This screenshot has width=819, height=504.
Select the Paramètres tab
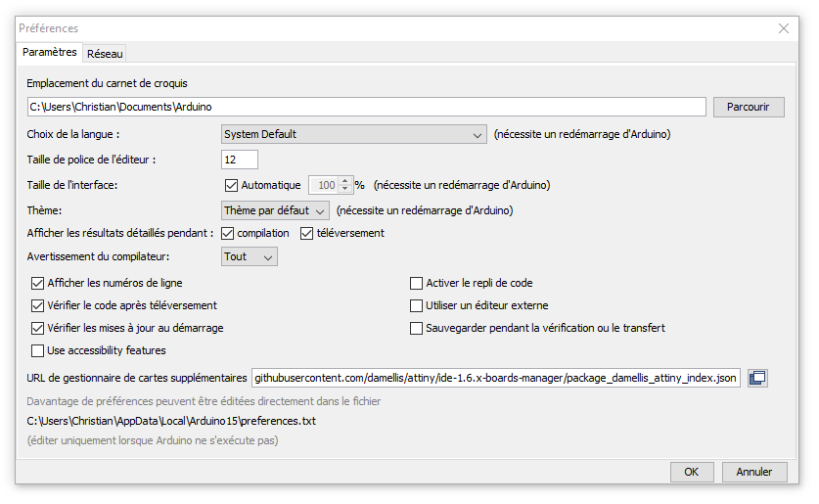click(50, 52)
